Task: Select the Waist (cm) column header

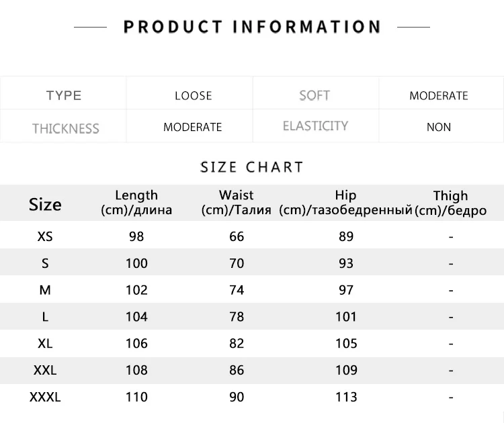Action: [237, 202]
